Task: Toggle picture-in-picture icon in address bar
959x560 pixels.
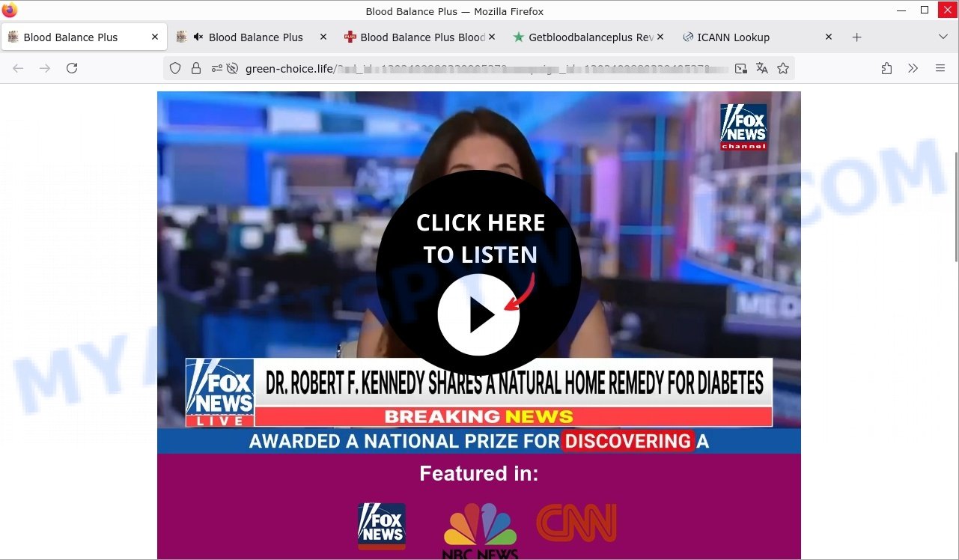Action: coord(740,68)
